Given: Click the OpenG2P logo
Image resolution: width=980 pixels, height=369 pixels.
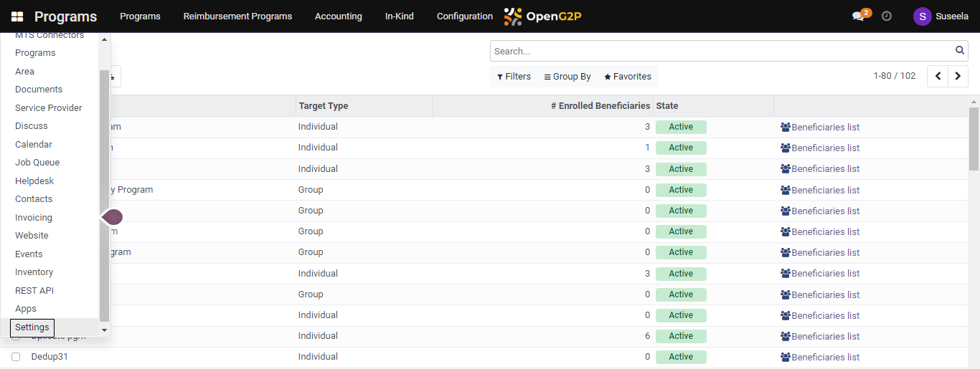Looking at the screenshot, I should click(x=542, y=16).
